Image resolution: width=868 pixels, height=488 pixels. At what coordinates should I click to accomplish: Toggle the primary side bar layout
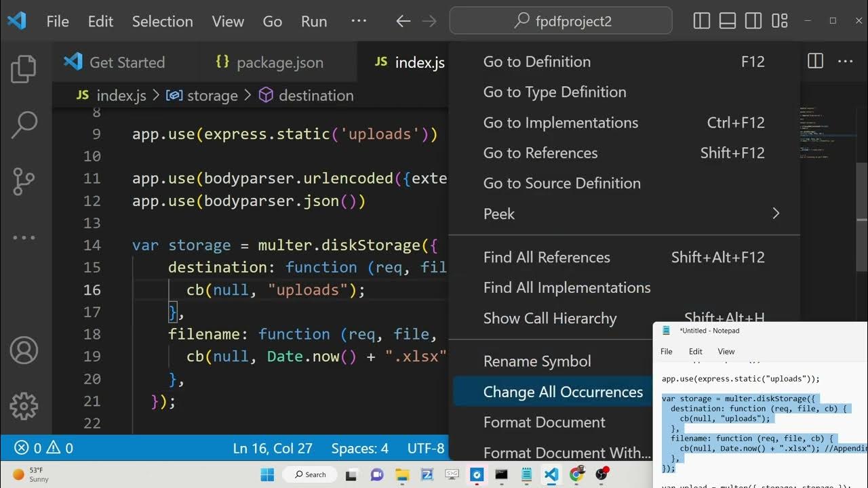click(702, 21)
